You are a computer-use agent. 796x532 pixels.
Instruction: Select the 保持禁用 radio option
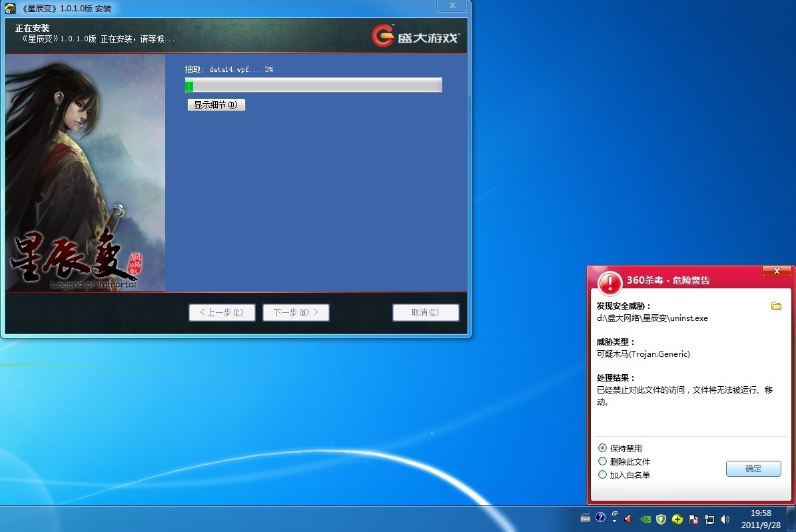coord(602,448)
